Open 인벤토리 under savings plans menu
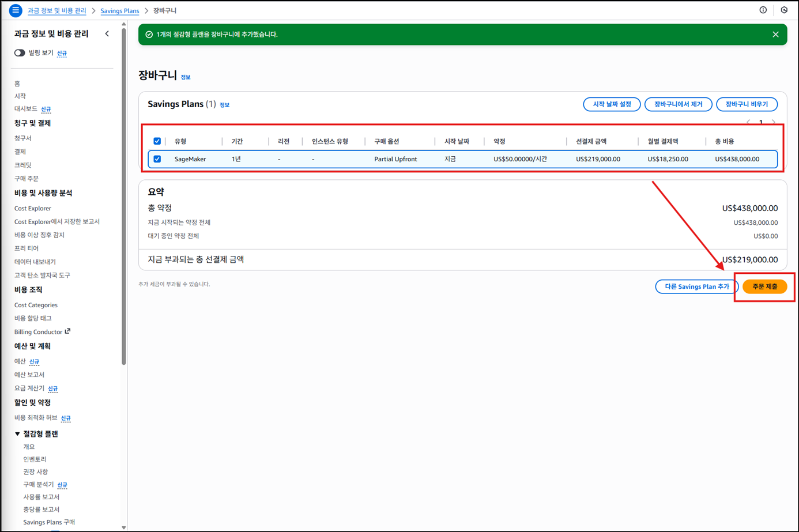799x532 pixels. pos(35,459)
